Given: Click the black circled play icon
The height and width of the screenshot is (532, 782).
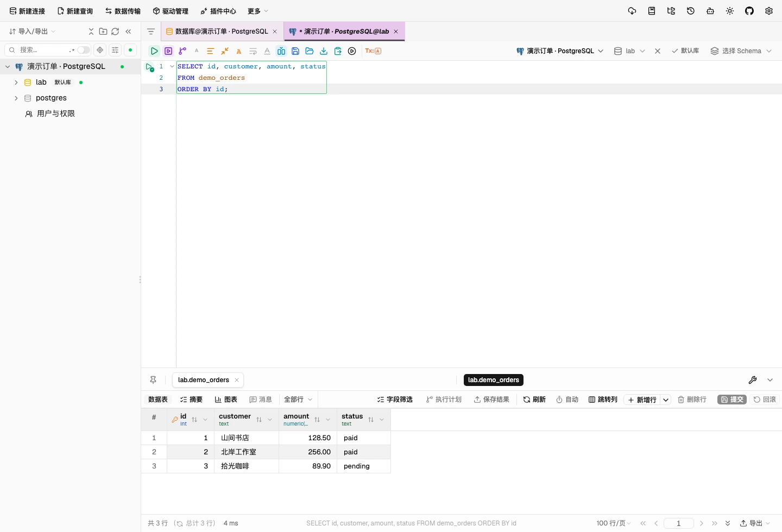Looking at the screenshot, I should pos(352,51).
